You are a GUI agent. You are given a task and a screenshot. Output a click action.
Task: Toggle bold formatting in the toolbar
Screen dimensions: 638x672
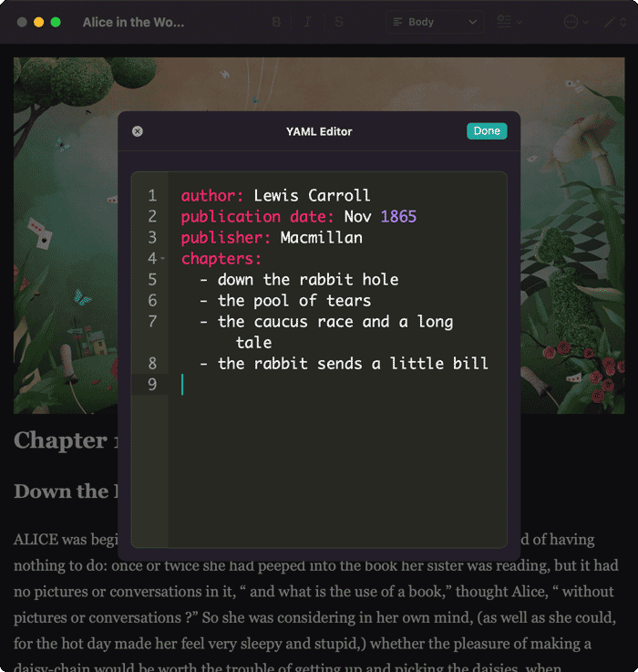pyautogui.click(x=277, y=22)
